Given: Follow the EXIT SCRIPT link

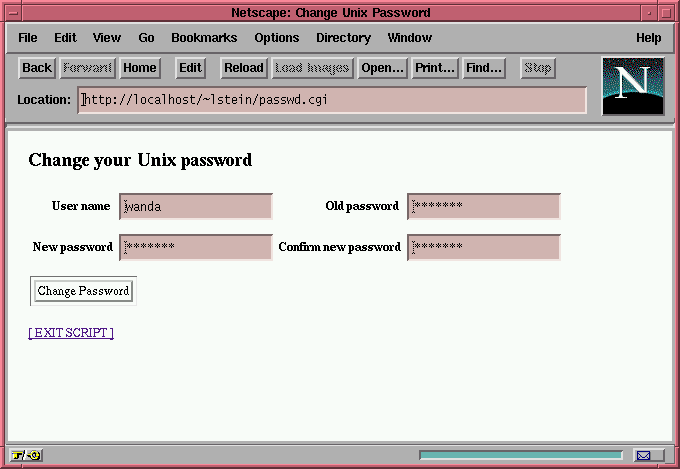Looking at the screenshot, I should [x=71, y=333].
